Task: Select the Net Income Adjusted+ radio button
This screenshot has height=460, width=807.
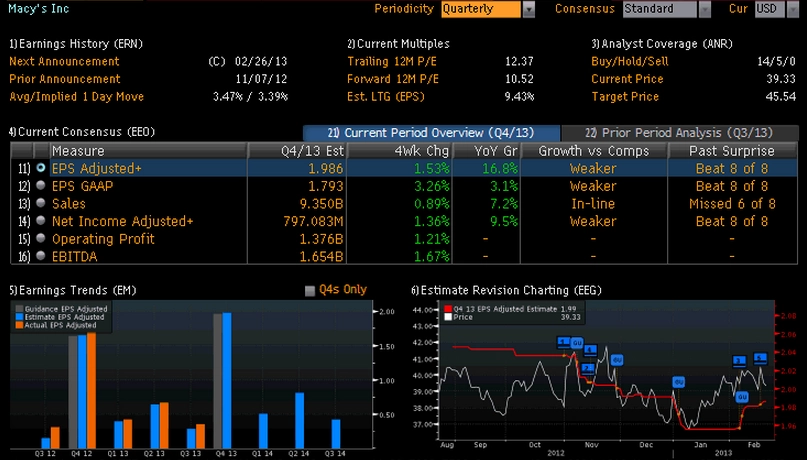Action: 41,220
